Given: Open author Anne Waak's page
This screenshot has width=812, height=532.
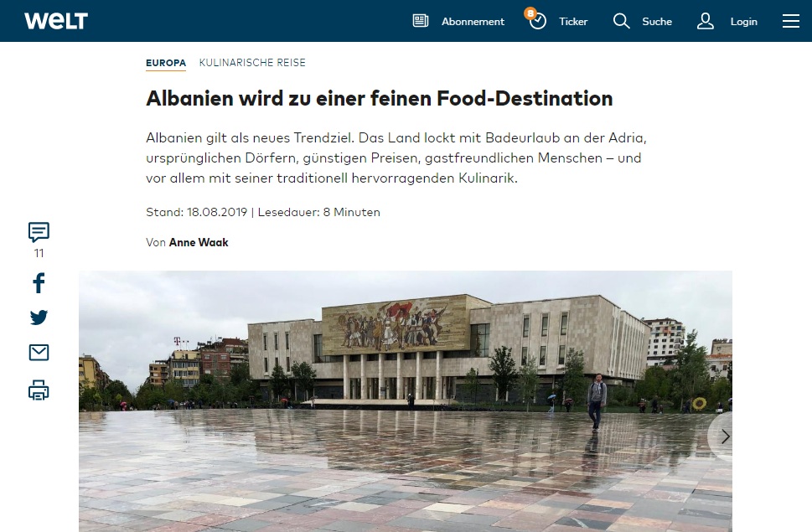Looking at the screenshot, I should click(x=199, y=242).
